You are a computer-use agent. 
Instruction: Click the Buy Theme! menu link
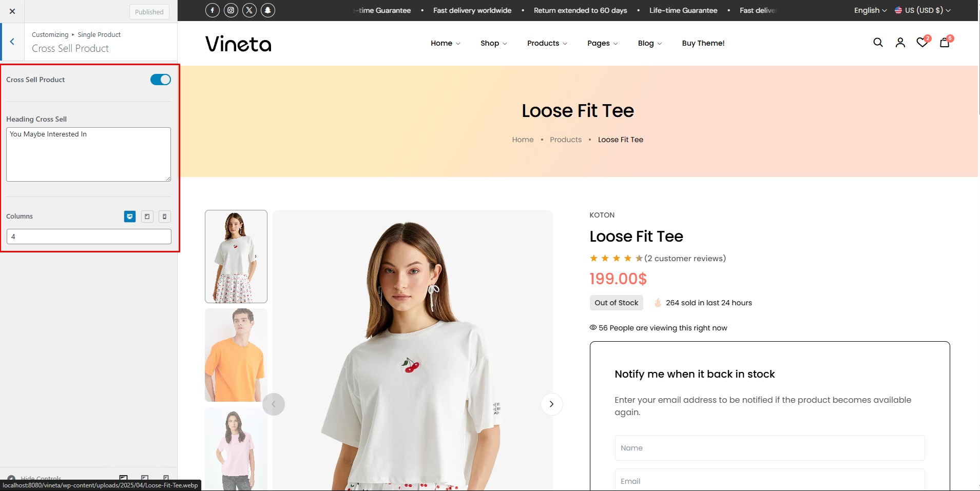[x=703, y=43]
